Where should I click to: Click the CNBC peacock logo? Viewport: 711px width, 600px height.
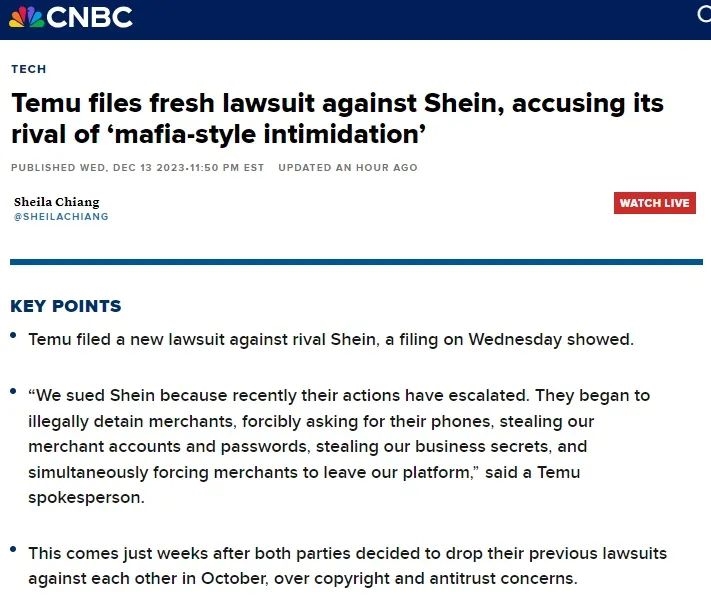point(25,16)
